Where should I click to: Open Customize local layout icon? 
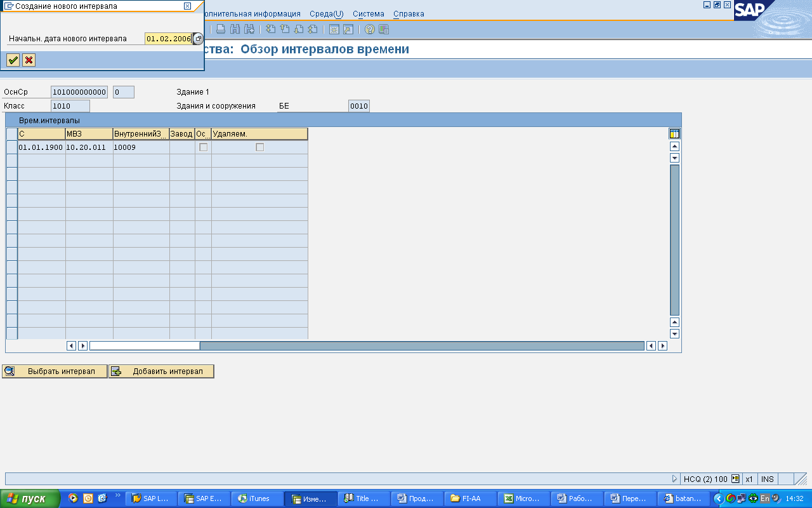coord(384,29)
